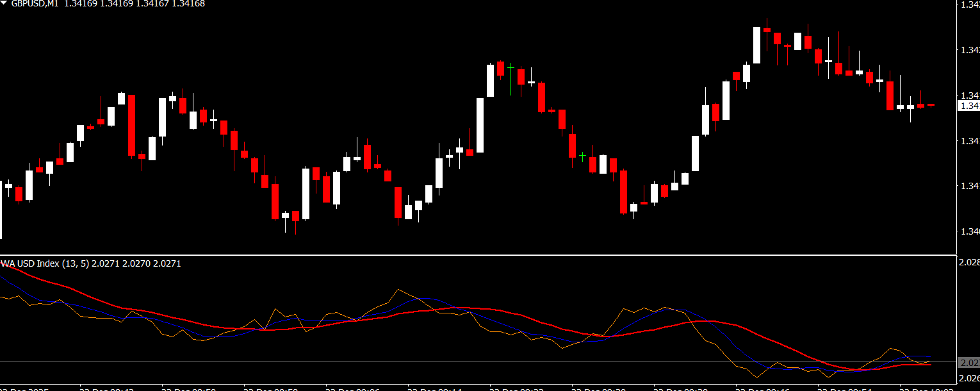
Task: Click the green cross marker on the chart
Action: point(582,155)
